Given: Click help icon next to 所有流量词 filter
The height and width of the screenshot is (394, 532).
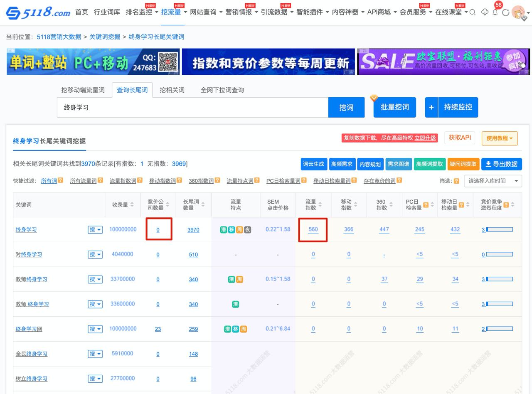Looking at the screenshot, I should pyautogui.click(x=100, y=180).
